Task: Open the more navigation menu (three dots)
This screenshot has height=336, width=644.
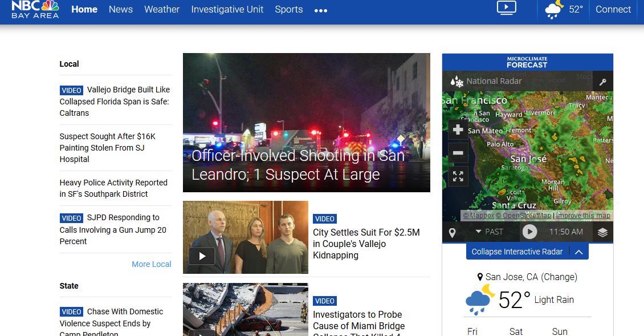Action: [x=321, y=11]
